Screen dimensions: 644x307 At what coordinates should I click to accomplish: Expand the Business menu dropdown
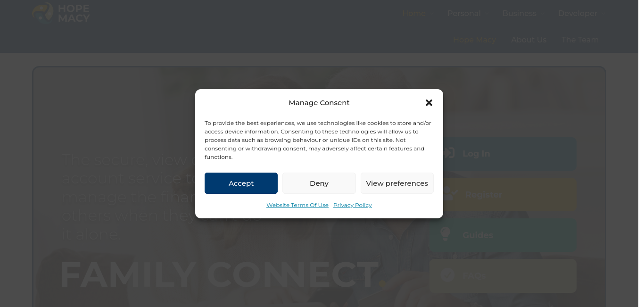pyautogui.click(x=524, y=13)
